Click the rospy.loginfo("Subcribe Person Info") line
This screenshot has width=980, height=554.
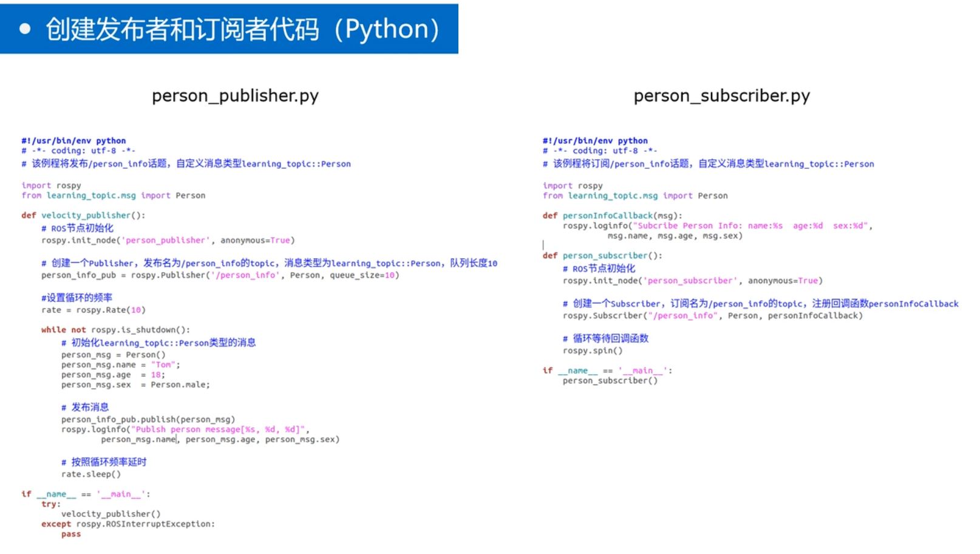[x=718, y=226]
